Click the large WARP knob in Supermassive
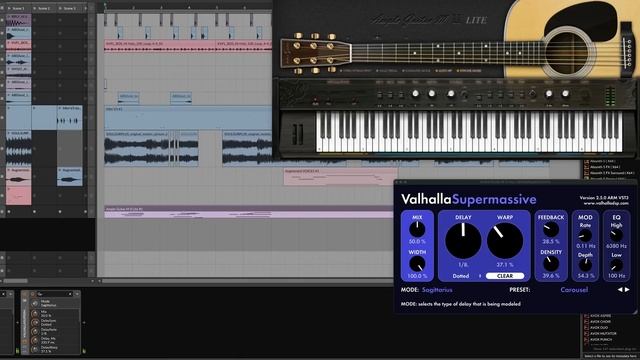Image resolution: width=640 pixels, height=360 pixels. (x=505, y=241)
